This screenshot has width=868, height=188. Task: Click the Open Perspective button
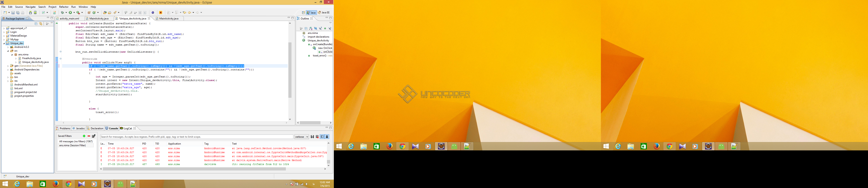[x=303, y=13]
